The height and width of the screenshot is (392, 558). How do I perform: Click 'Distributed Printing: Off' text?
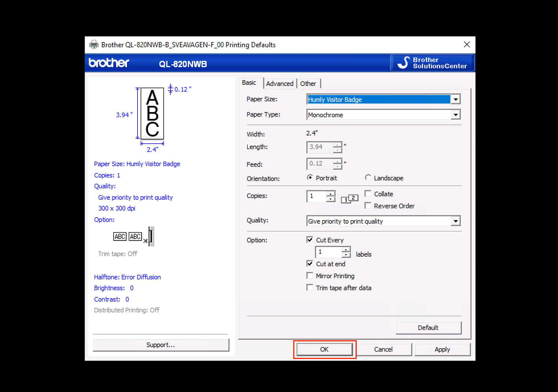(x=127, y=310)
